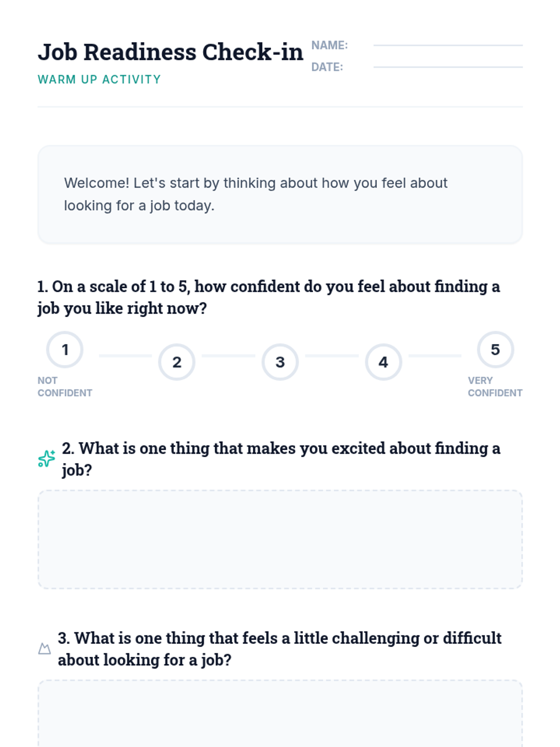
Task: Click the answer box for question 2
Action: point(280,539)
